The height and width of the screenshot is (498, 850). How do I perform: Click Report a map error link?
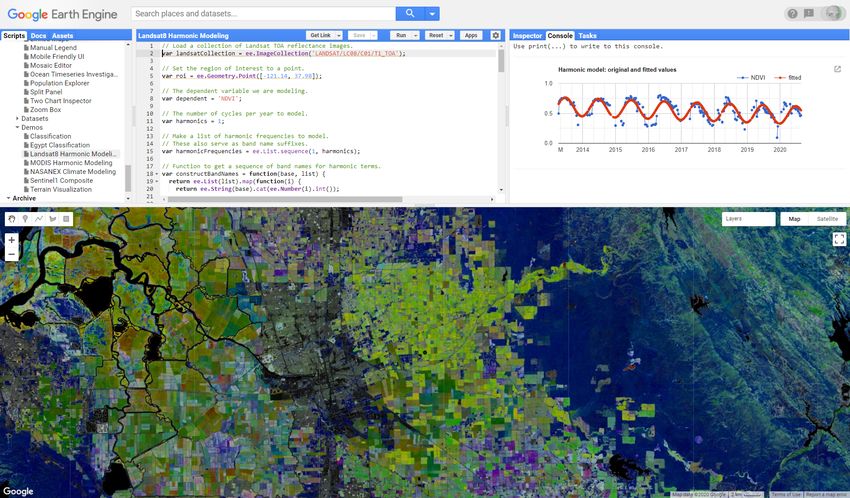pyautogui.click(x=826, y=494)
